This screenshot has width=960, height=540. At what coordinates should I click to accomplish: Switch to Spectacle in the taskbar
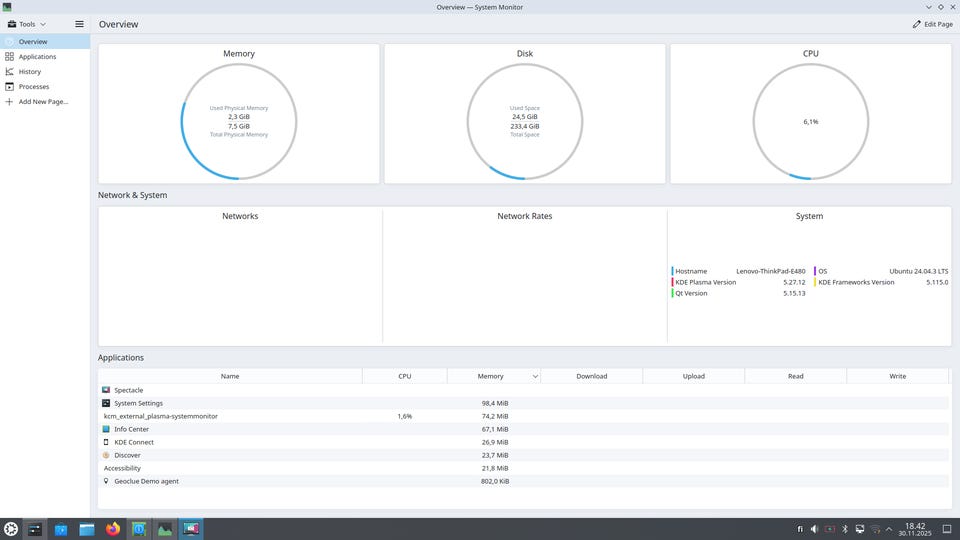coord(191,529)
